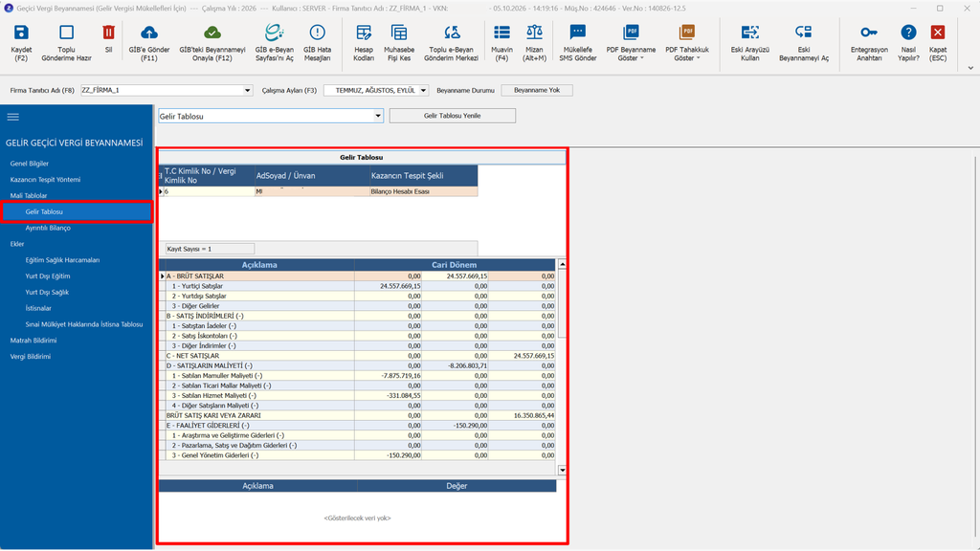Toggle the hamburger sidebar menu
Viewport: 980px width, 551px height.
pos(13,117)
